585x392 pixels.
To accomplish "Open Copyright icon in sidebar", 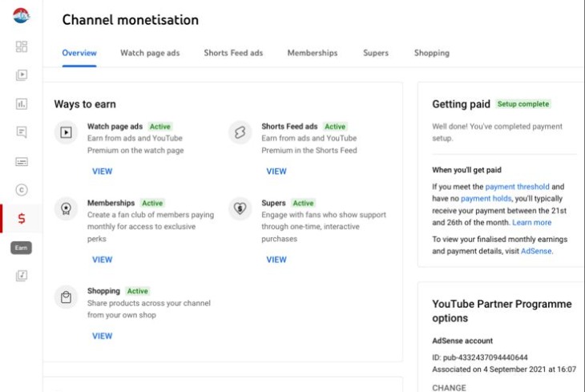I will (22, 190).
